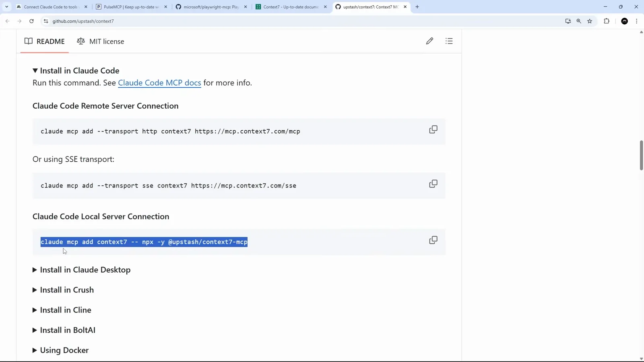This screenshot has height=362, width=644.
Task: Collapse the Install in Claude Code section
Action: click(x=76, y=71)
